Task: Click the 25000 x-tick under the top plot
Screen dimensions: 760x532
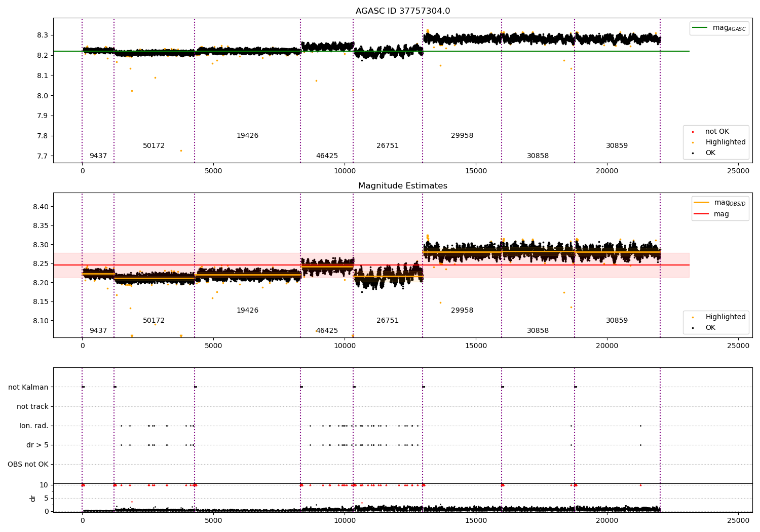Action: click(x=738, y=171)
